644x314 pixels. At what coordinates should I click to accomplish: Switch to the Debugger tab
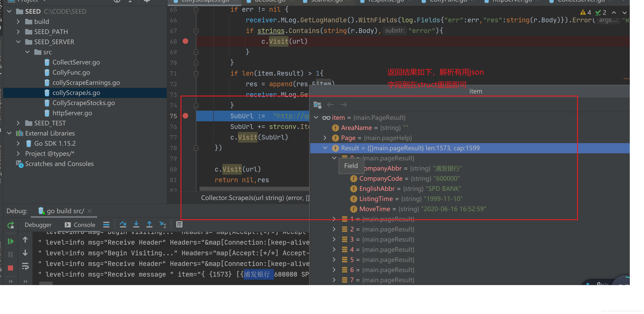point(38,225)
